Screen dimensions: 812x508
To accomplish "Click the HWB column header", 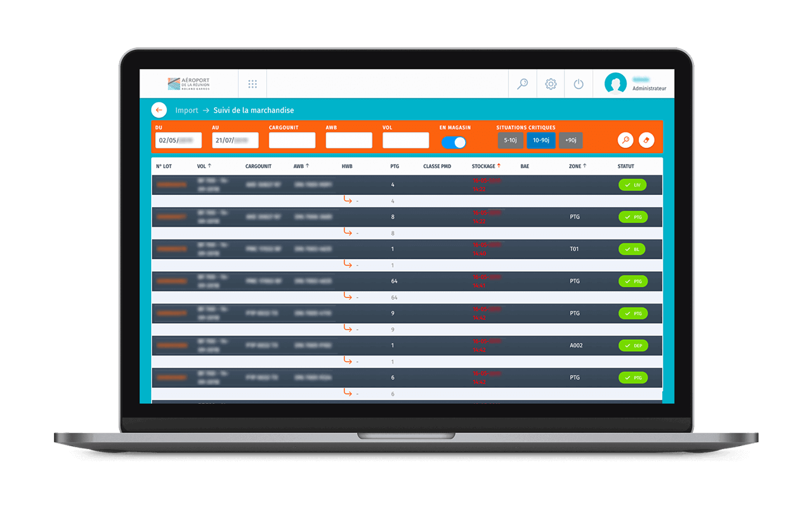I will click(x=347, y=166).
